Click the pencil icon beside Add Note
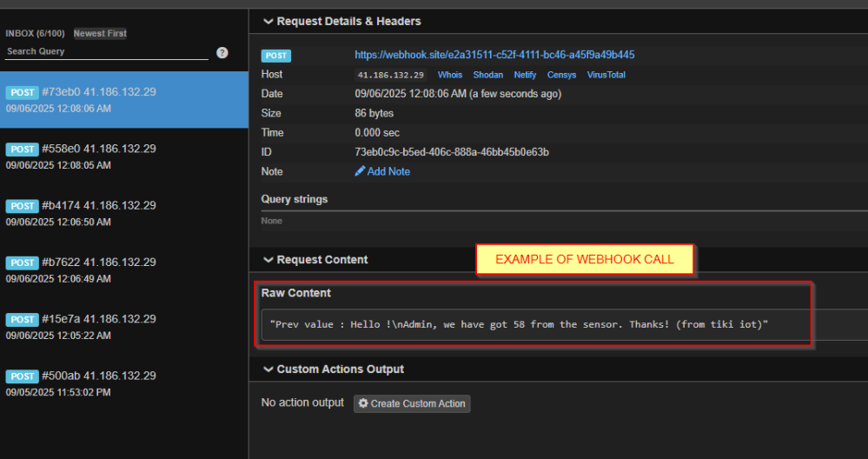Screen dimensions: 868x459 pyautogui.click(x=360, y=171)
